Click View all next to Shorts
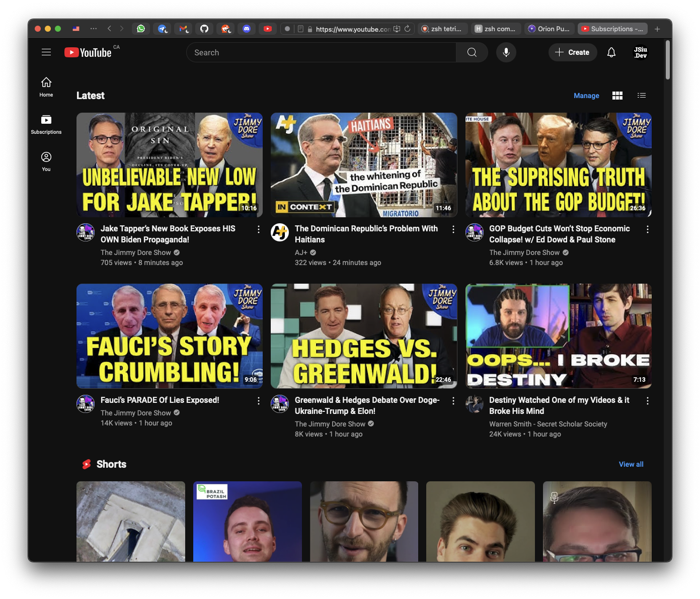This screenshot has width=700, height=599. click(x=631, y=464)
